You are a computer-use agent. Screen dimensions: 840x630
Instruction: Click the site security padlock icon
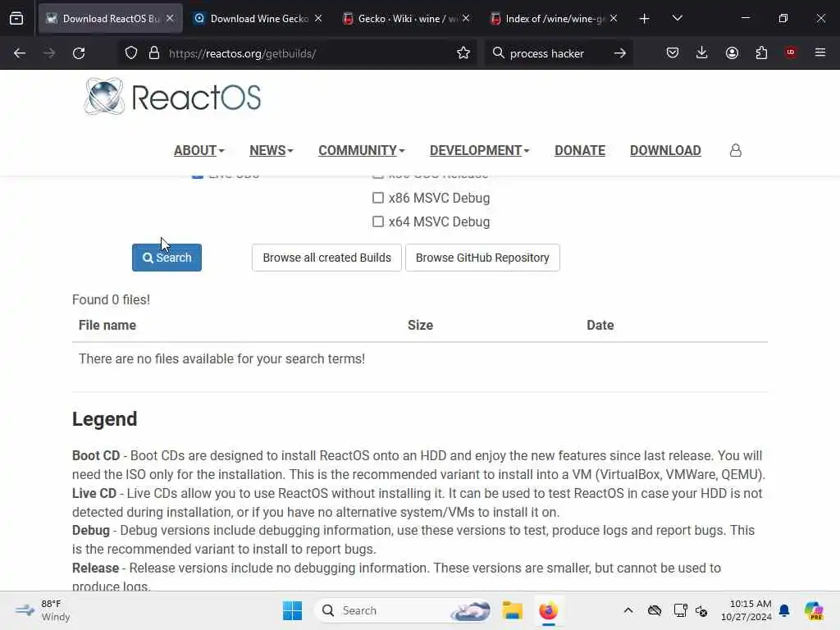tap(154, 53)
